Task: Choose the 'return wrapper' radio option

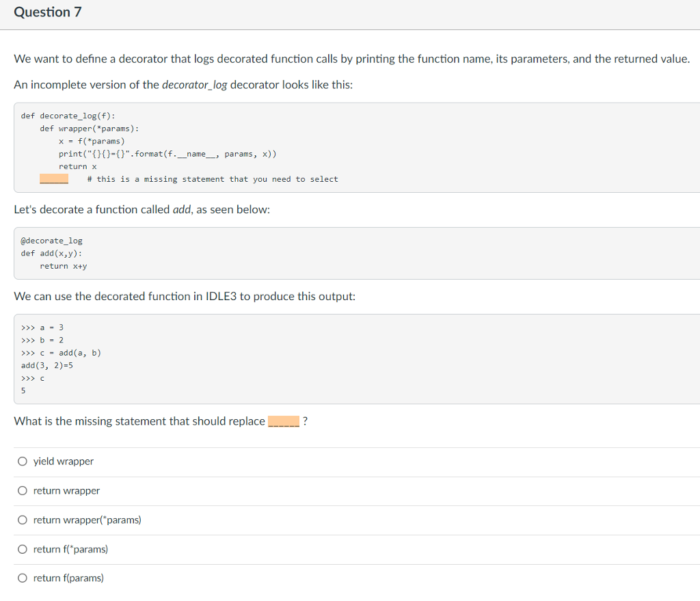Action: coord(23,491)
